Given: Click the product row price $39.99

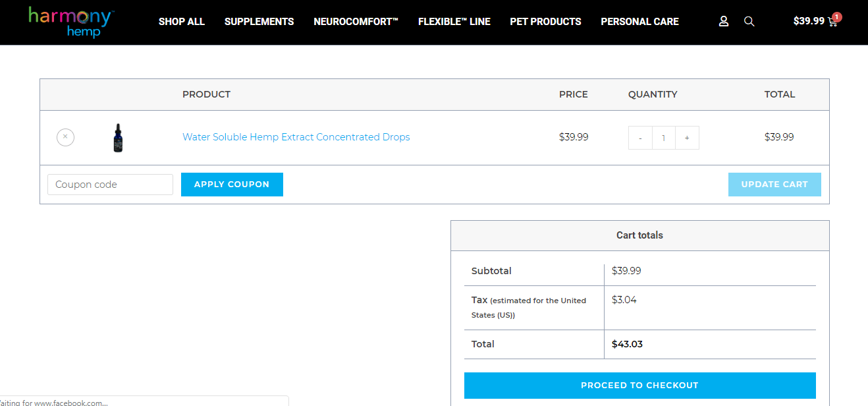Looking at the screenshot, I should click(574, 137).
